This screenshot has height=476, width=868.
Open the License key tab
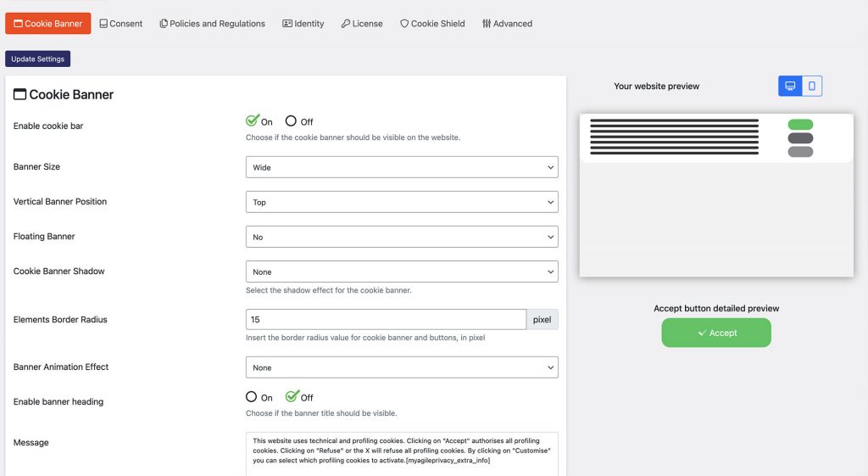click(362, 24)
